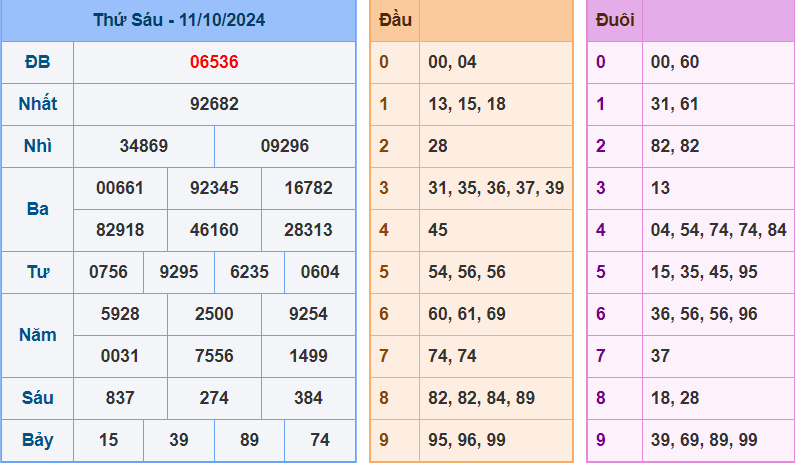
Task: Select Đầu values '95, 96, 99'
Action: pos(467,440)
